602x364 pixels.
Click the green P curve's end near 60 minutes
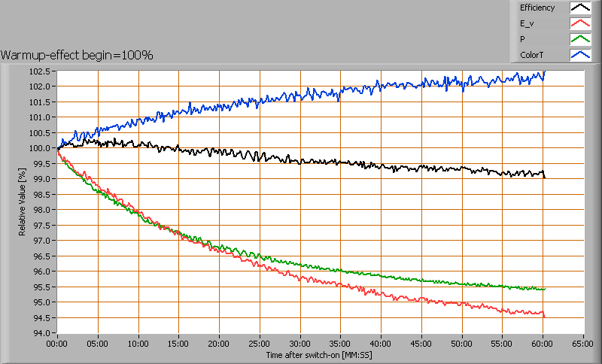coord(543,289)
